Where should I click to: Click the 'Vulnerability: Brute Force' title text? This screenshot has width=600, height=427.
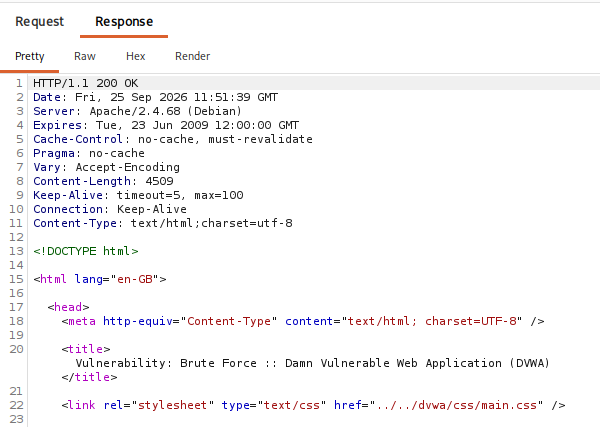click(166, 363)
